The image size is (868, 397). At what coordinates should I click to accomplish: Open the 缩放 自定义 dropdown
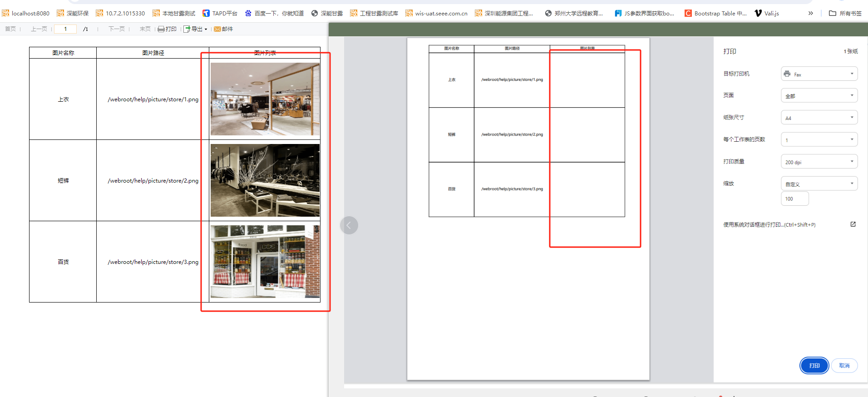(x=819, y=184)
